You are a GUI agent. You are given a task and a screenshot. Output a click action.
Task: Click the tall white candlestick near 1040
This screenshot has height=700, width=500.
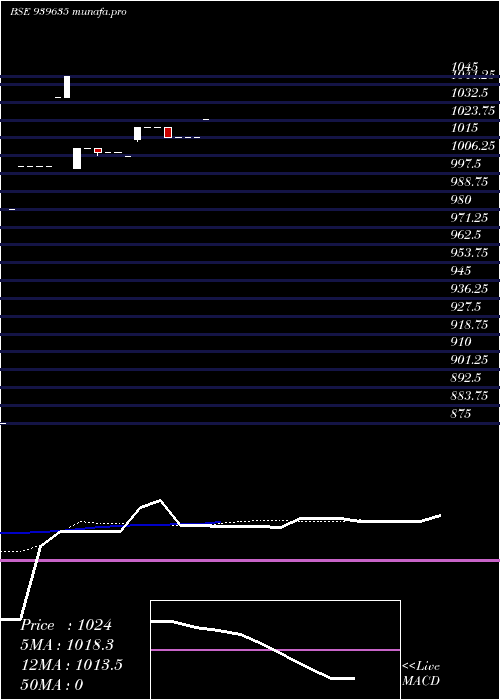coord(67,87)
